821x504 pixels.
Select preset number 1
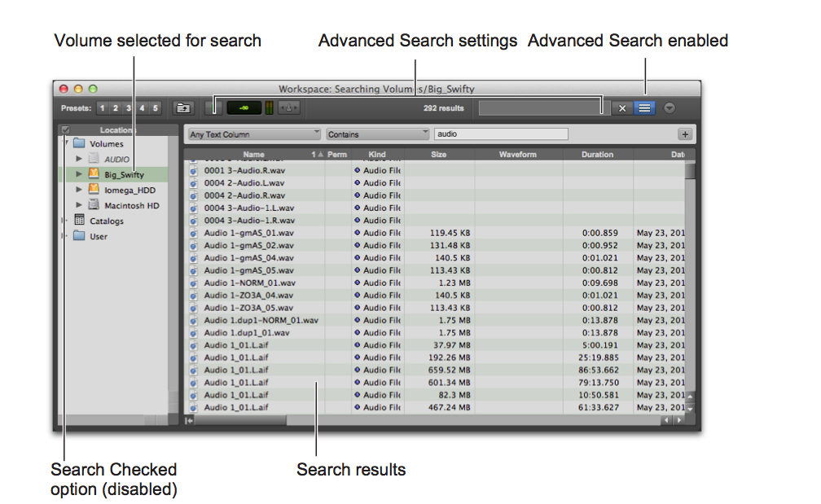pos(103,107)
